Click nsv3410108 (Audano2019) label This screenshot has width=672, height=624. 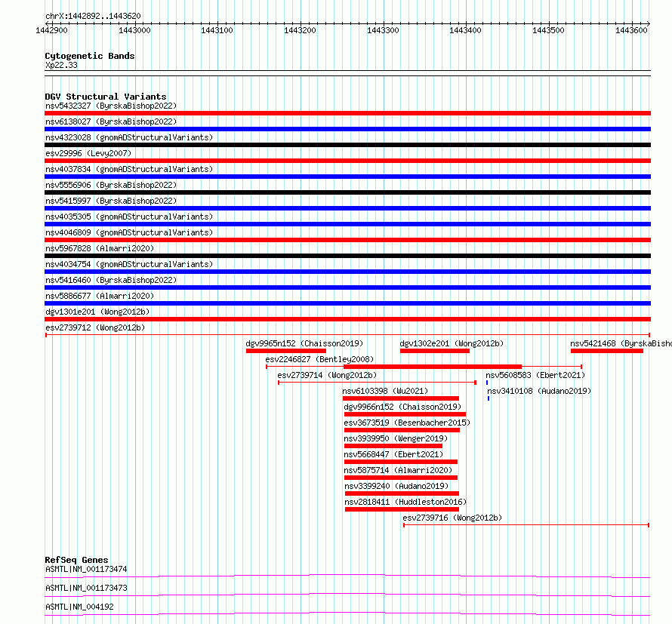pos(539,391)
